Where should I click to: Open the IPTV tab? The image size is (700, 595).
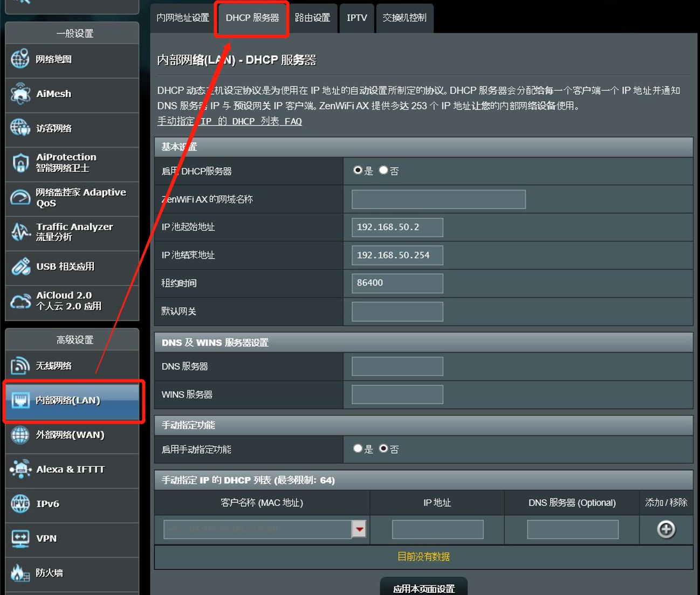point(356,18)
